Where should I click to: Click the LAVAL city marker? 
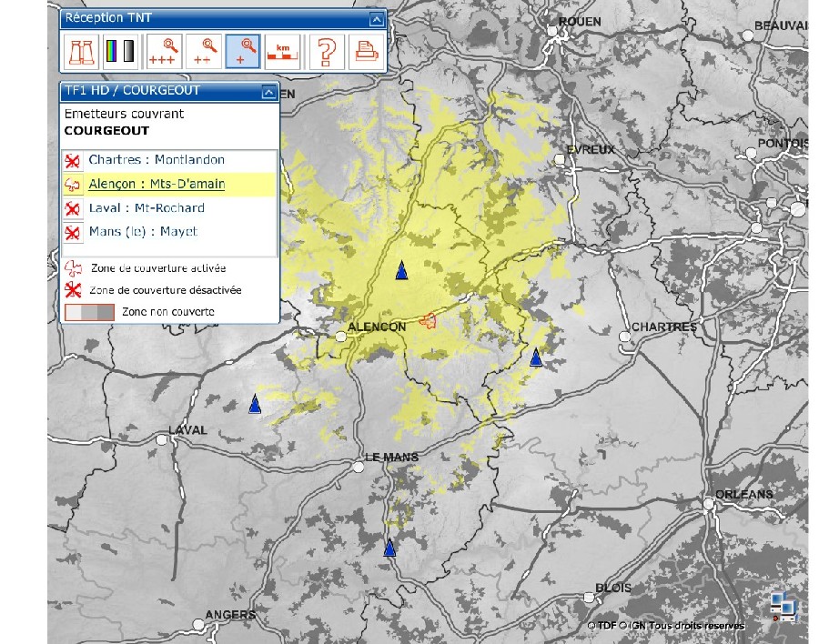pyautogui.click(x=162, y=439)
